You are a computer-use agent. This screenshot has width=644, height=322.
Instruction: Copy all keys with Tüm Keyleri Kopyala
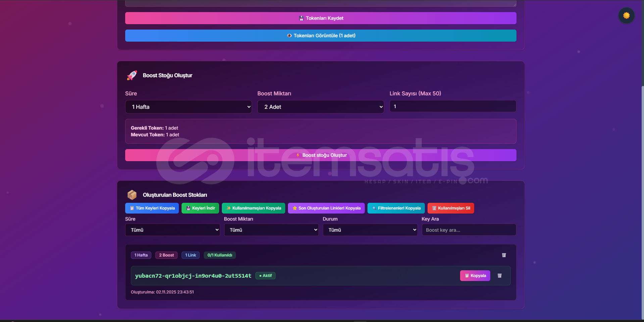point(152,208)
